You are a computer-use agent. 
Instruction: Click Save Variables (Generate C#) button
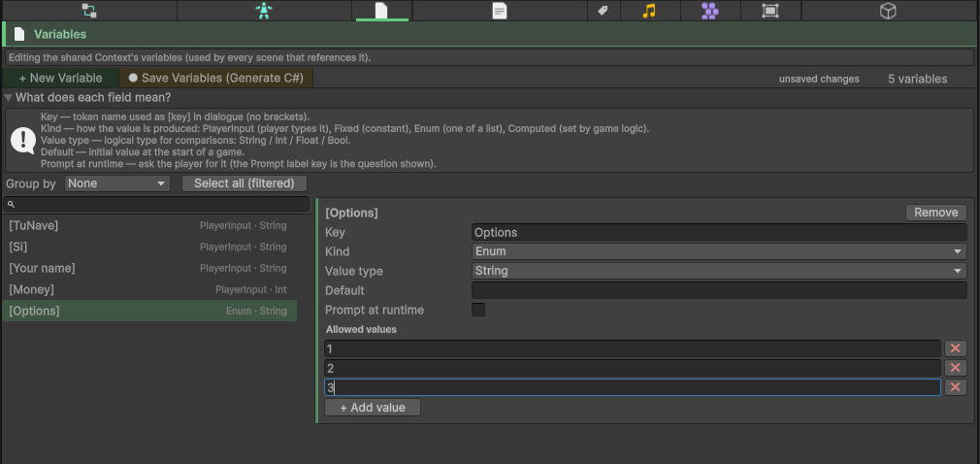tap(215, 79)
